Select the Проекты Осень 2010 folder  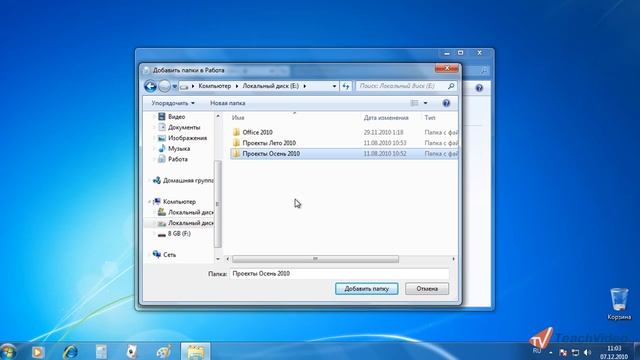pos(344,153)
